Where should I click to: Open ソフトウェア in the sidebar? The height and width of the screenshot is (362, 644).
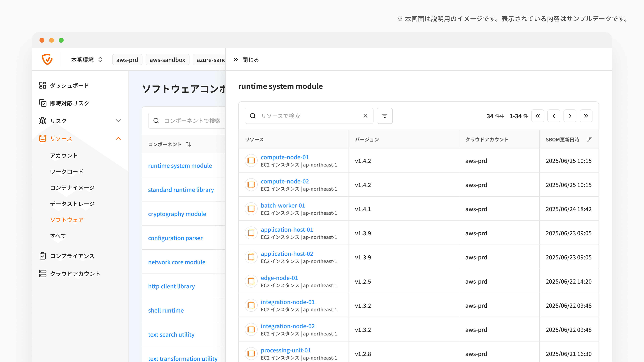(x=67, y=220)
